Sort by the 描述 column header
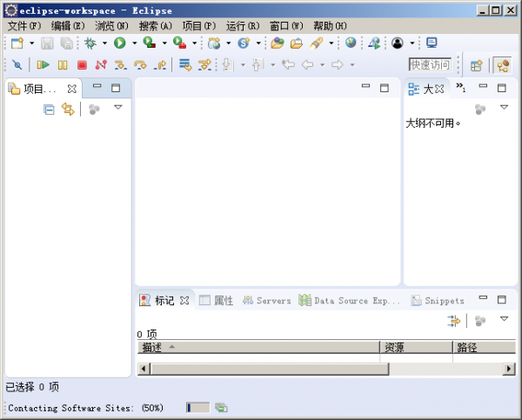This screenshot has width=522, height=420. (x=258, y=348)
